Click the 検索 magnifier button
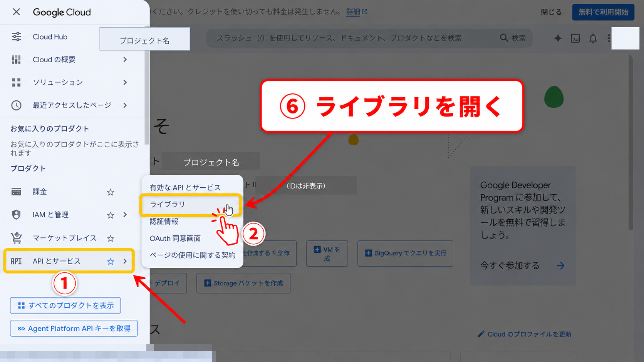Image resolution: width=644 pixels, height=362 pixels. coord(513,38)
